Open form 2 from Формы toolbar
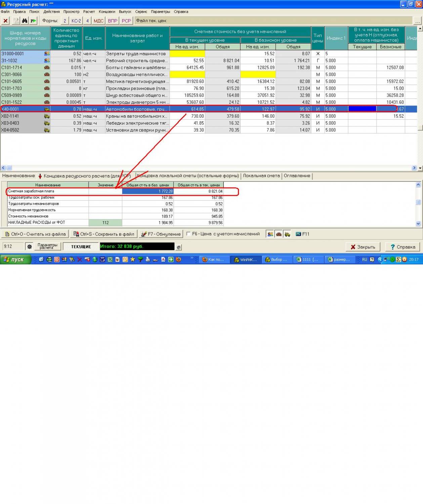This screenshot has width=423, height=504. click(x=65, y=21)
